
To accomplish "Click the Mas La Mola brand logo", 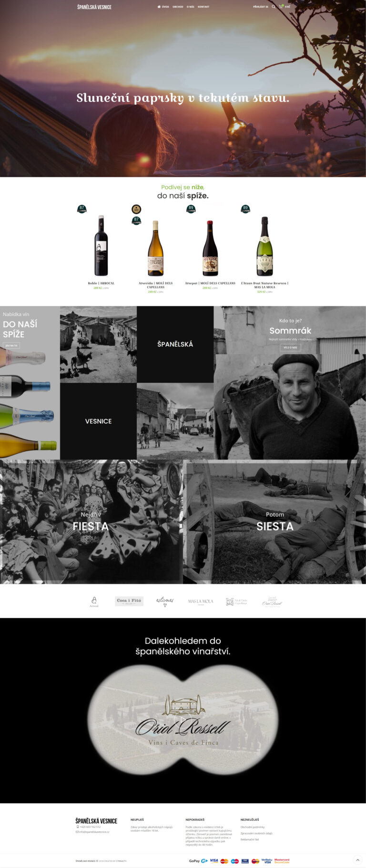I will [201, 601].
